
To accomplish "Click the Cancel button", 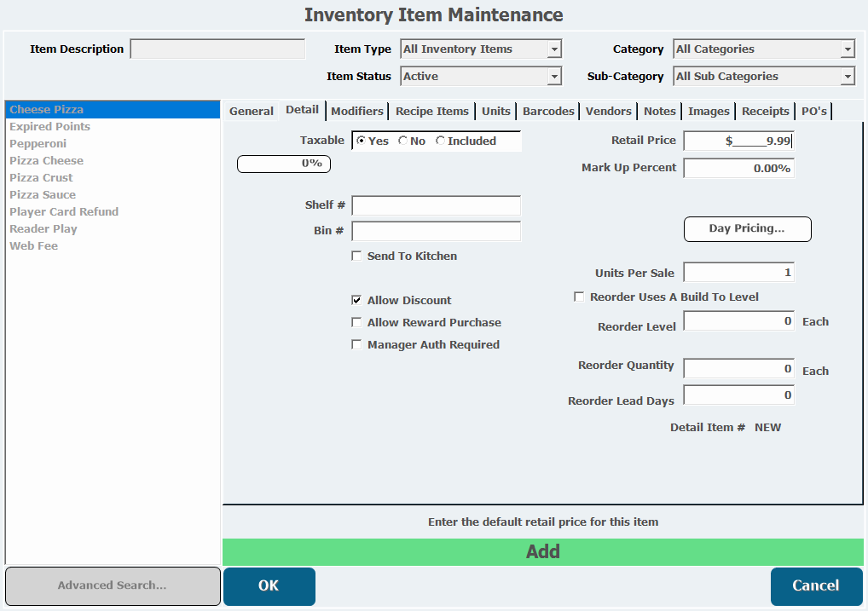I will point(816,586).
